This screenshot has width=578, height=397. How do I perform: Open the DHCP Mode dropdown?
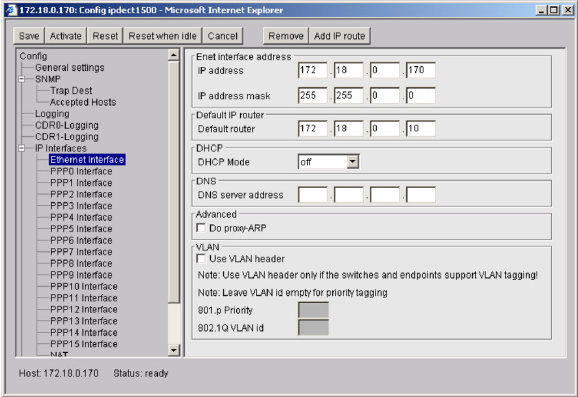[353, 162]
